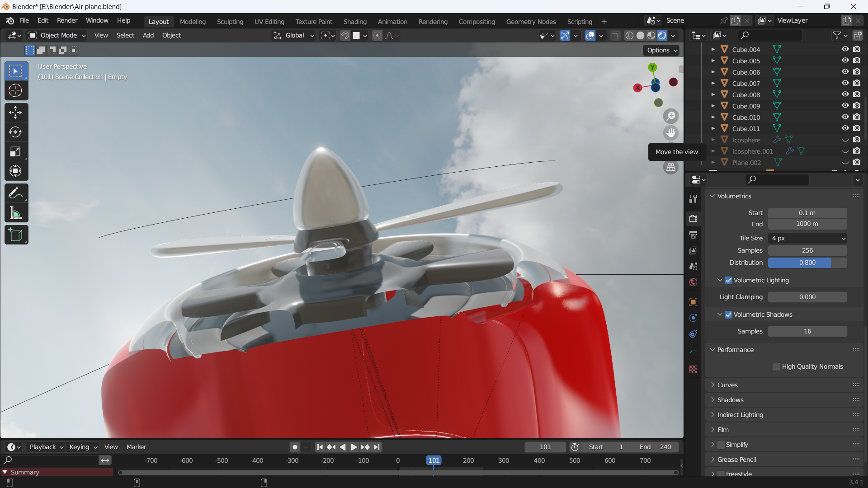Click frame 101 marker in timeline
The width and height of the screenshot is (868, 488).
click(434, 460)
